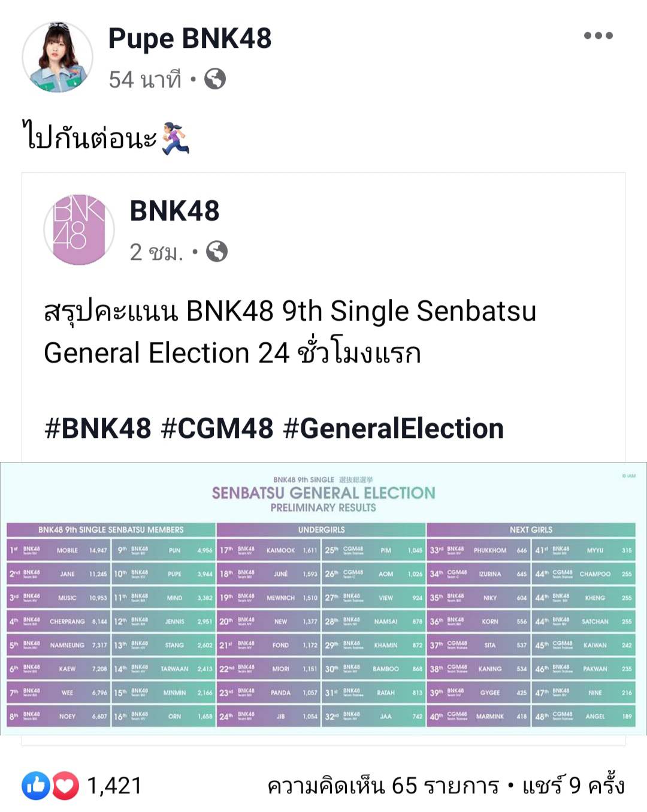This screenshot has width=647, height=812.
Task: Click the running woman emoji
Action: click(176, 138)
